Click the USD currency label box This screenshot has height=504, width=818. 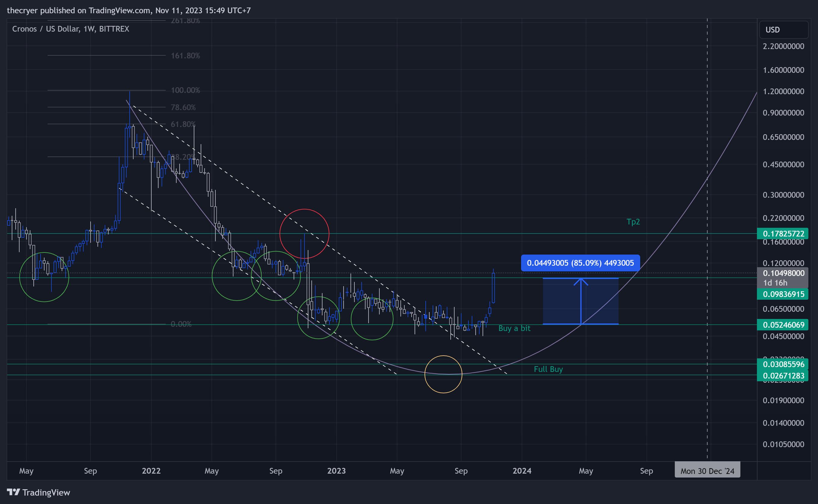pos(783,30)
